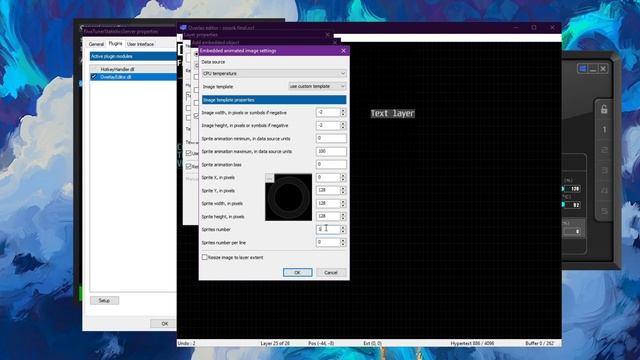Click the Sprite width value field
The width and height of the screenshot is (640, 360).
click(x=328, y=203)
